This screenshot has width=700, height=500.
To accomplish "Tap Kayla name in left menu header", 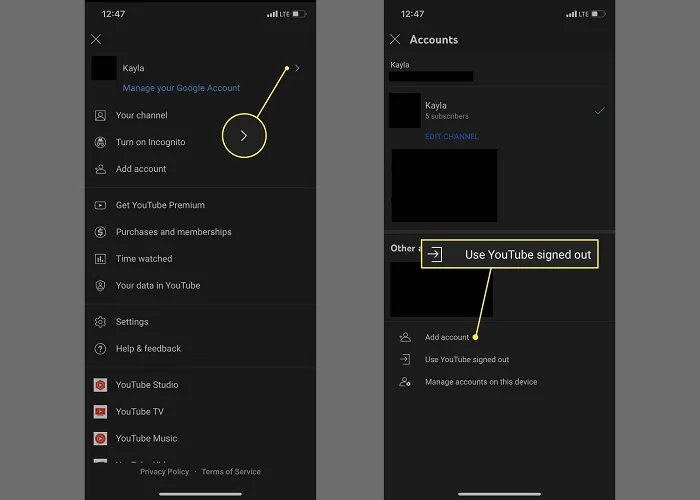I will coord(133,68).
